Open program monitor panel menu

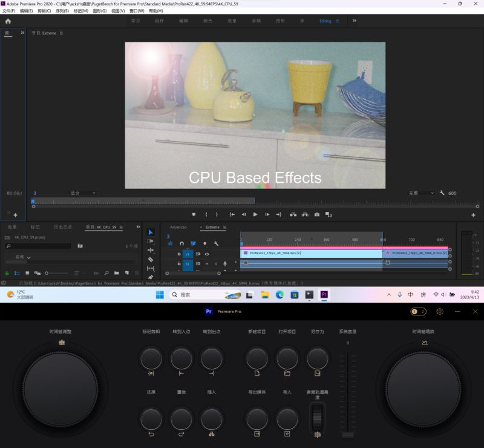(x=61, y=33)
